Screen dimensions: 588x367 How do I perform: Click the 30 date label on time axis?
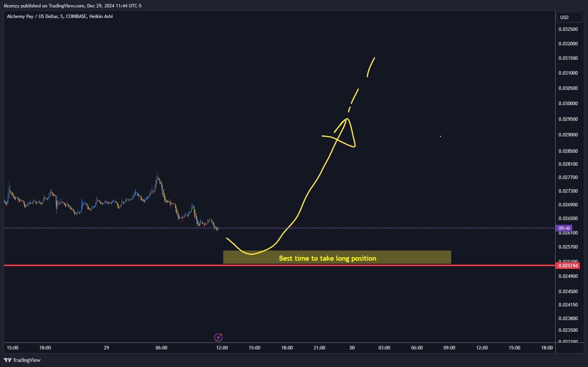[x=352, y=348]
